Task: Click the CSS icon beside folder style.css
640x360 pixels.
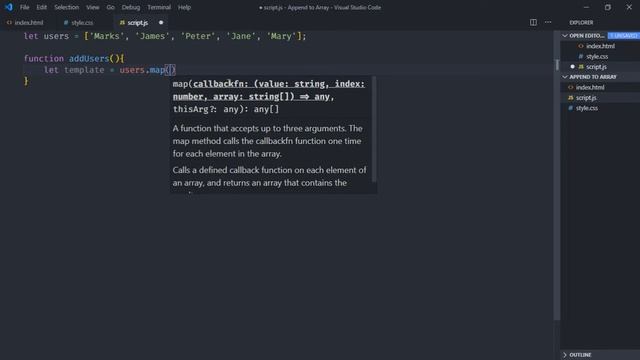Action: coord(571,108)
